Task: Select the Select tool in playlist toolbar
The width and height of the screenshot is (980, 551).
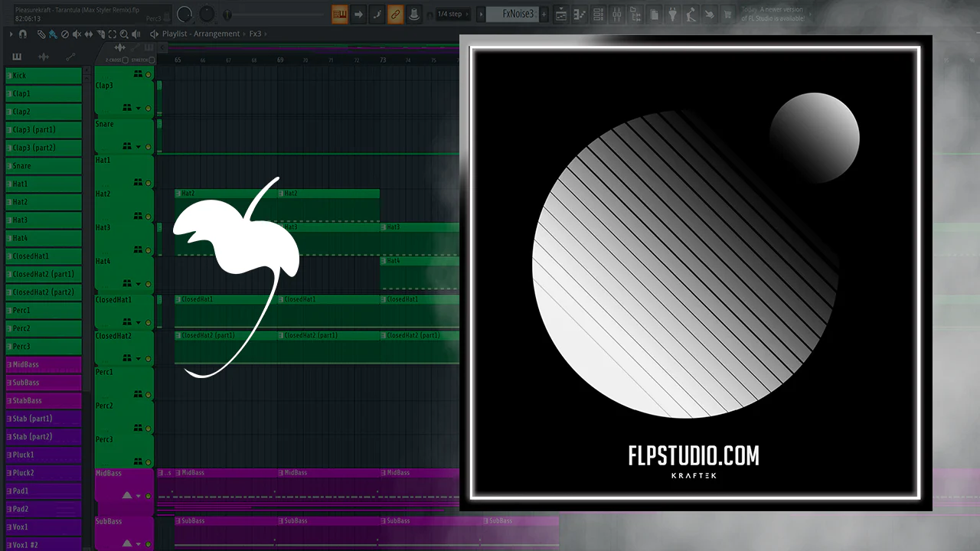Action: (113, 34)
